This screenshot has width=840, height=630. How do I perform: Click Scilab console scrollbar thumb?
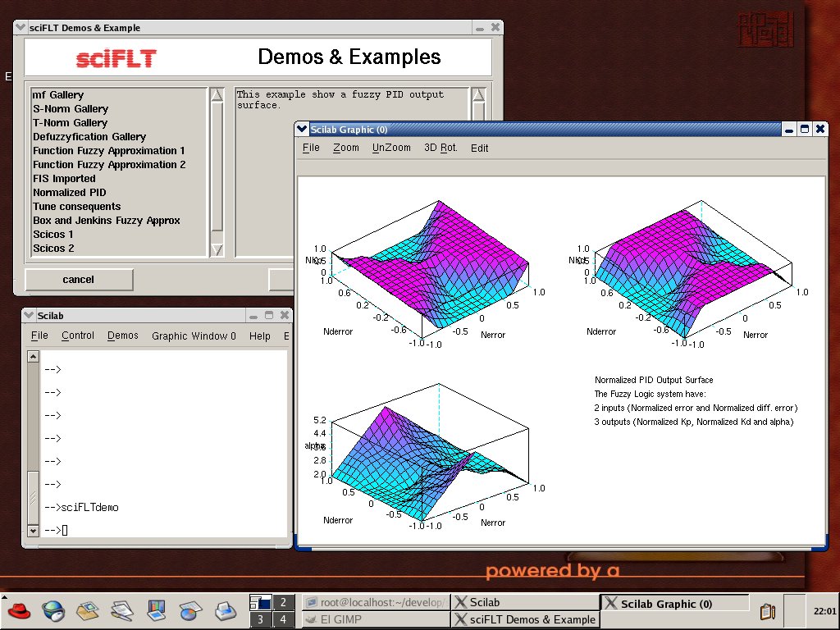33,498
